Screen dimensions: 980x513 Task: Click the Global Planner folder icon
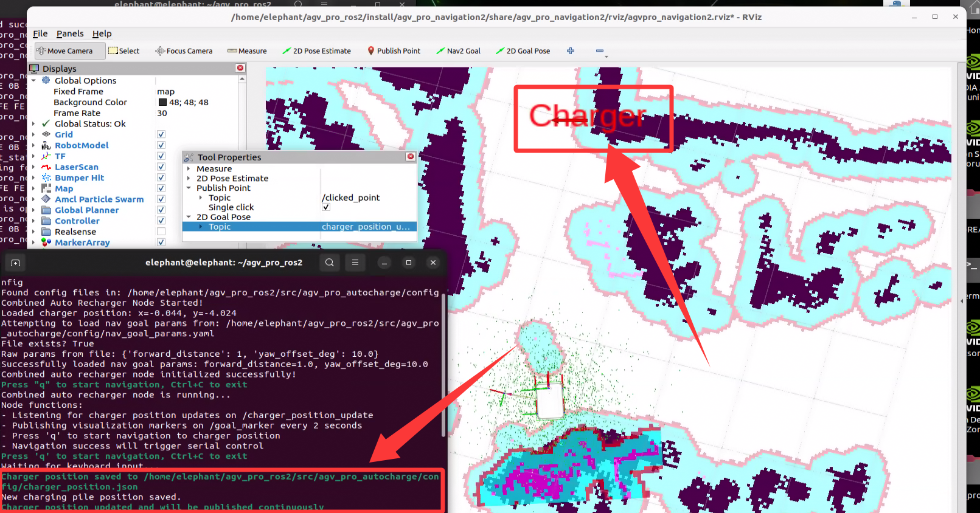point(46,210)
